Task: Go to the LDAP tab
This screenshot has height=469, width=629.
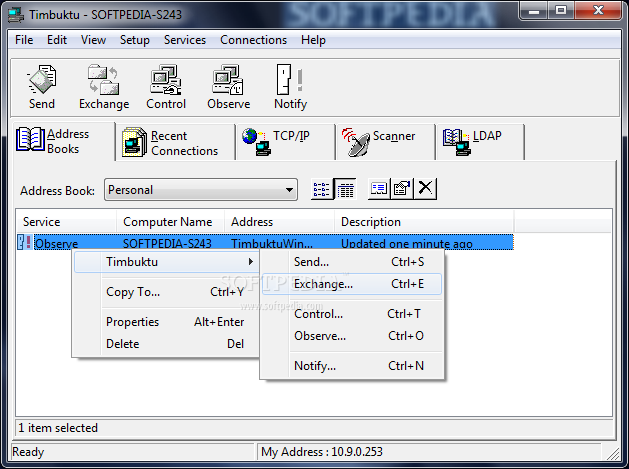Action: [480, 142]
